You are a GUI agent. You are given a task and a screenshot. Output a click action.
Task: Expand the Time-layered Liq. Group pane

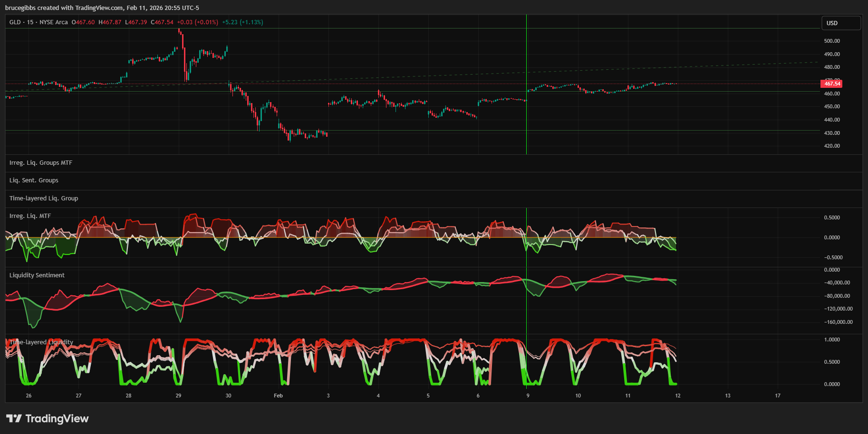click(x=44, y=198)
